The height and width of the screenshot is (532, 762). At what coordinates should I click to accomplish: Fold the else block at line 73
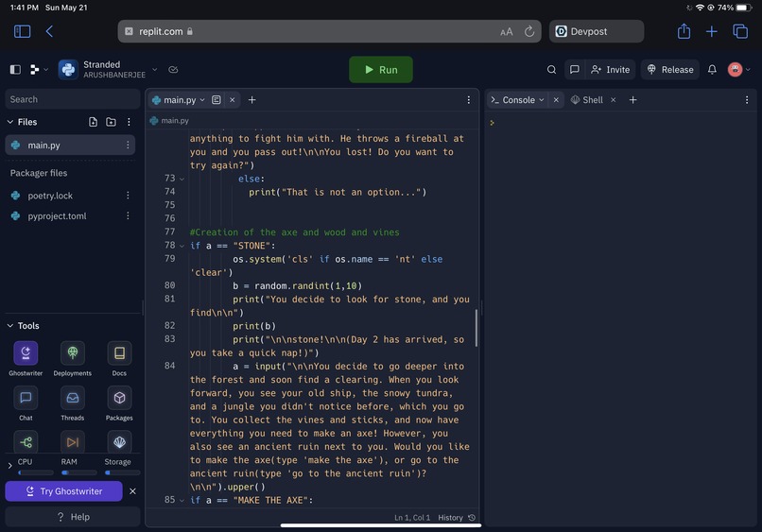point(182,179)
